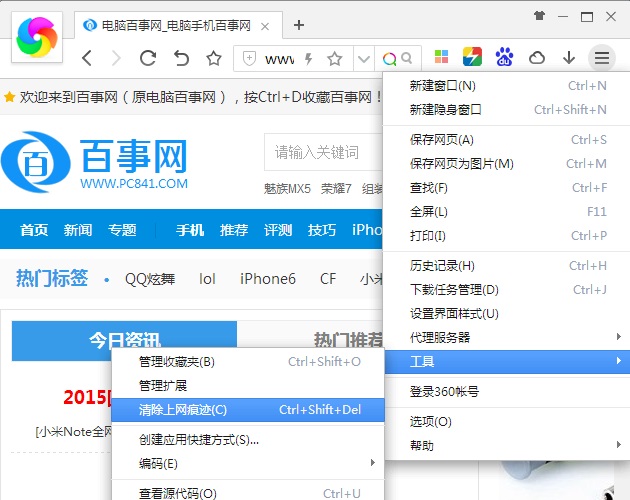Screen dimensions: 630x500
Task: Open 下载任务管理(D) menu item
Action: pyautogui.click(x=506, y=289)
